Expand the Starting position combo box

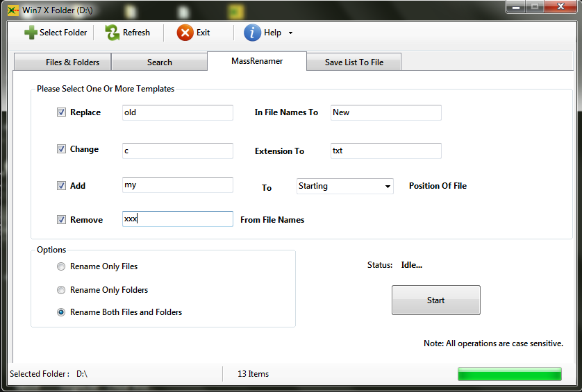coord(388,186)
